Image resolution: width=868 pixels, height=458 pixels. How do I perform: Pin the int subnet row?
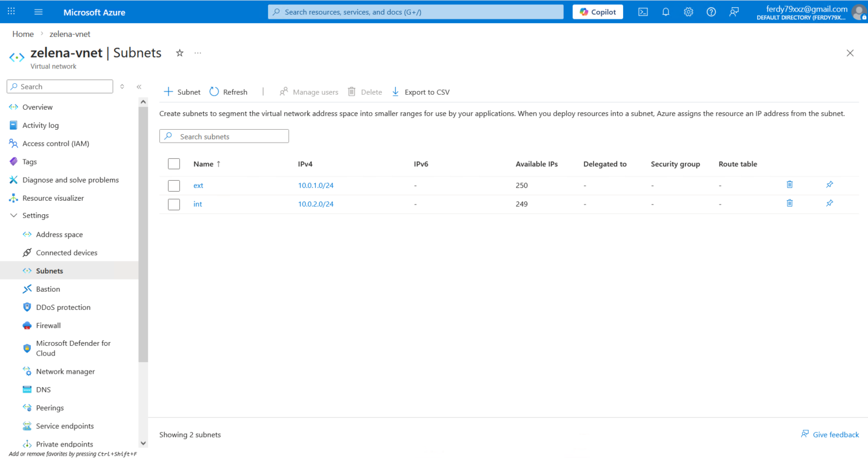pyautogui.click(x=829, y=203)
